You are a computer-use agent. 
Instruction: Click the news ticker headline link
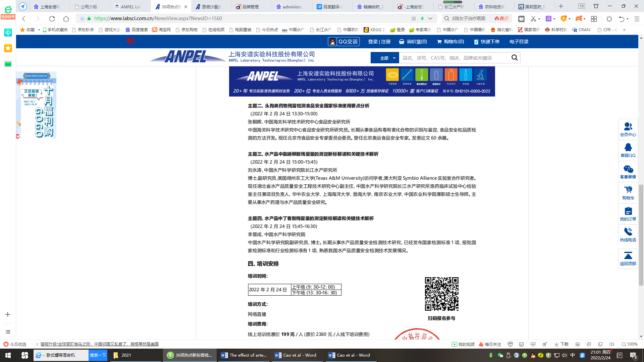coord(99,344)
